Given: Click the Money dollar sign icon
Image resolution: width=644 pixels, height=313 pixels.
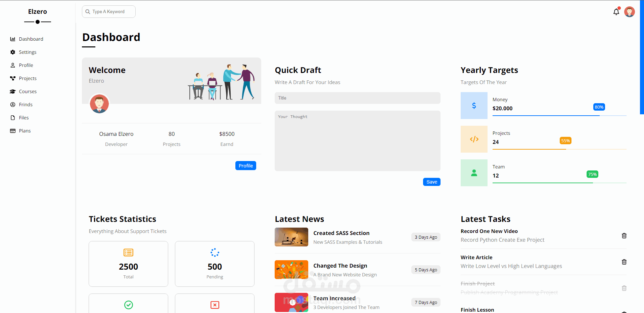Looking at the screenshot, I should click(474, 106).
